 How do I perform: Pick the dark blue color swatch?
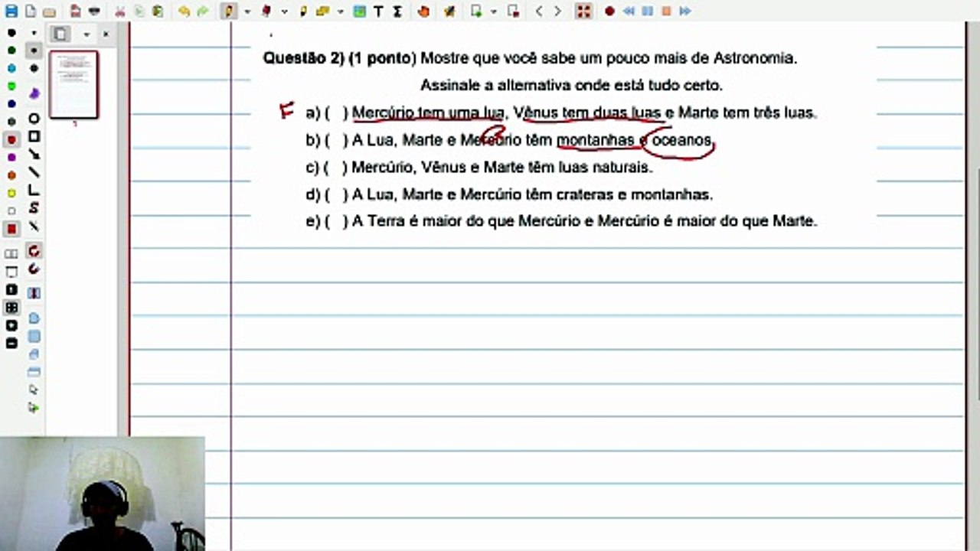(x=11, y=104)
